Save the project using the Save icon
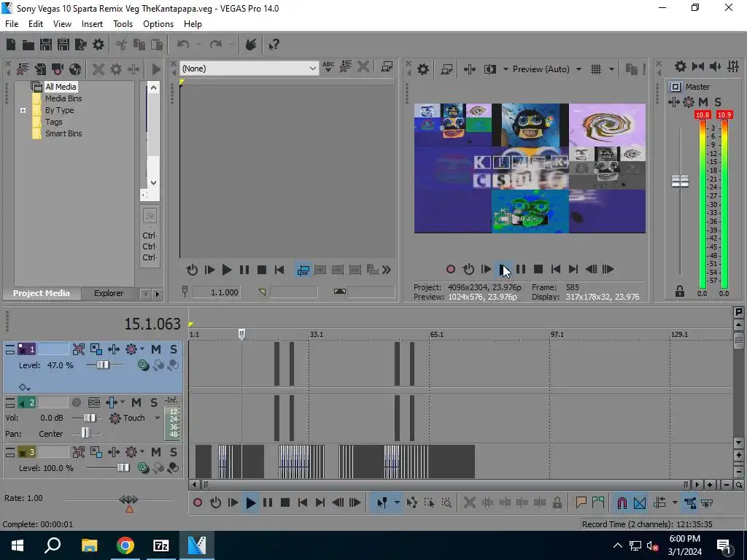The width and height of the screenshot is (747, 560). tap(46, 44)
